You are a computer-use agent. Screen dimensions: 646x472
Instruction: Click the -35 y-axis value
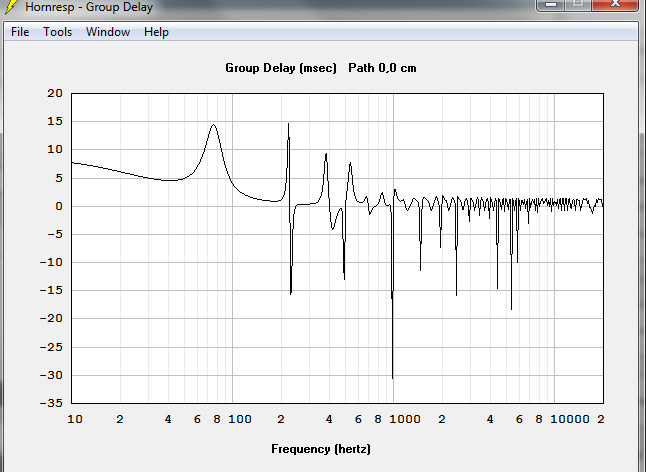point(51,403)
